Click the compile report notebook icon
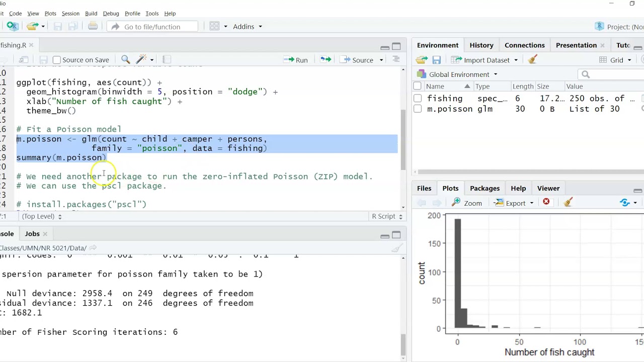This screenshot has width=644, height=362. click(x=167, y=60)
